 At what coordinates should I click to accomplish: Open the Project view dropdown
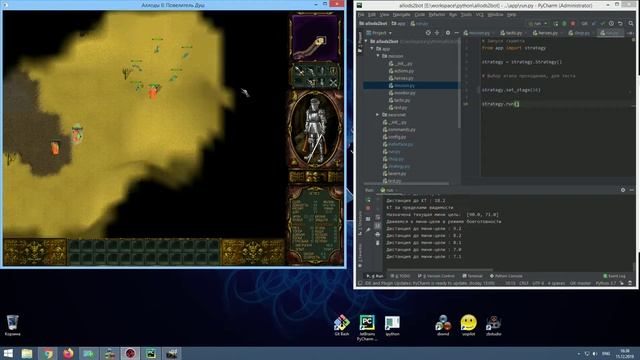(x=379, y=33)
